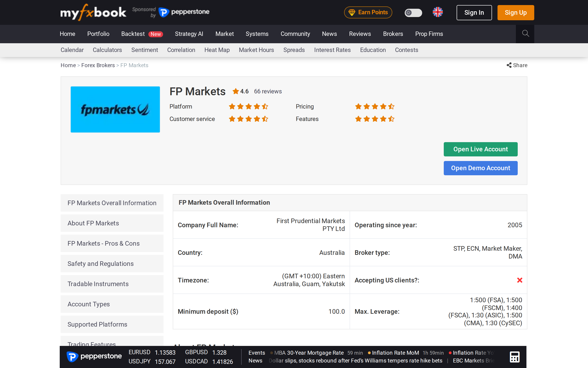Click Pepperstone logo in bottom ticker bar
Image resolution: width=588 pixels, height=368 pixels.
pyautogui.click(x=94, y=356)
